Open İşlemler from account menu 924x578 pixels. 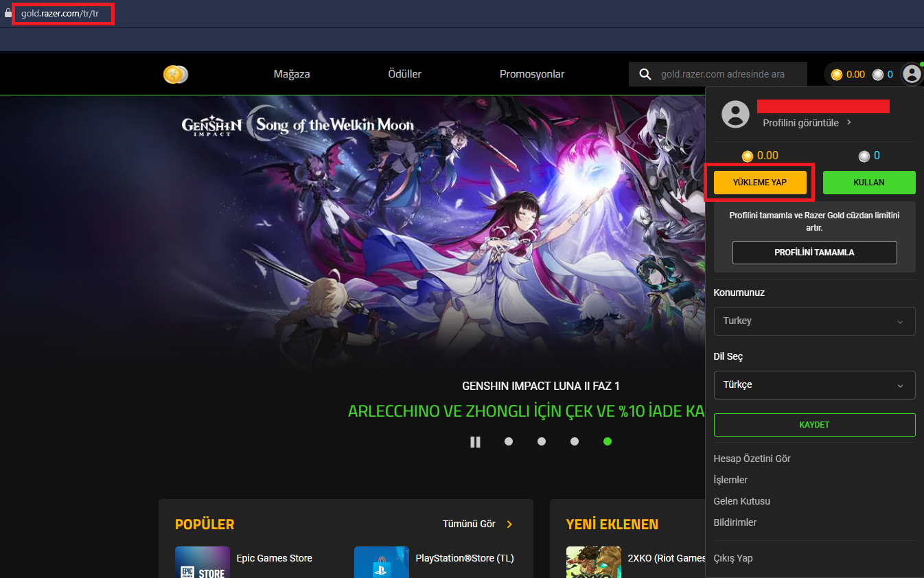tap(730, 480)
